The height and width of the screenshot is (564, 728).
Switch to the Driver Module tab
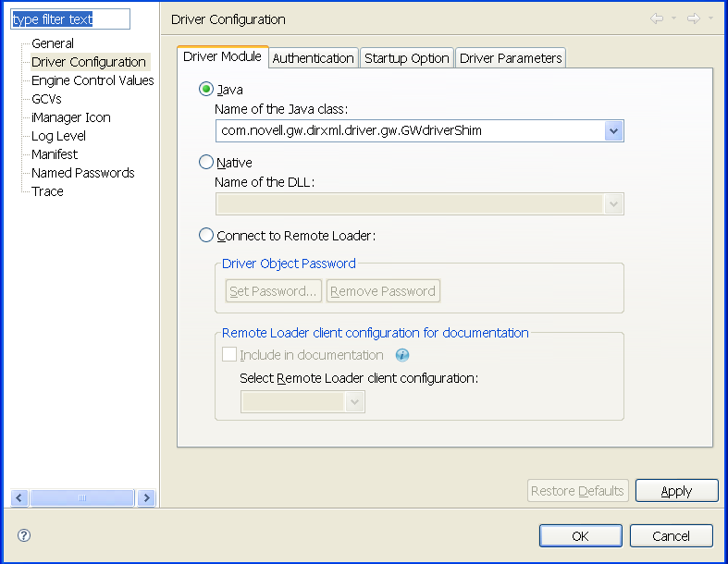(222, 56)
